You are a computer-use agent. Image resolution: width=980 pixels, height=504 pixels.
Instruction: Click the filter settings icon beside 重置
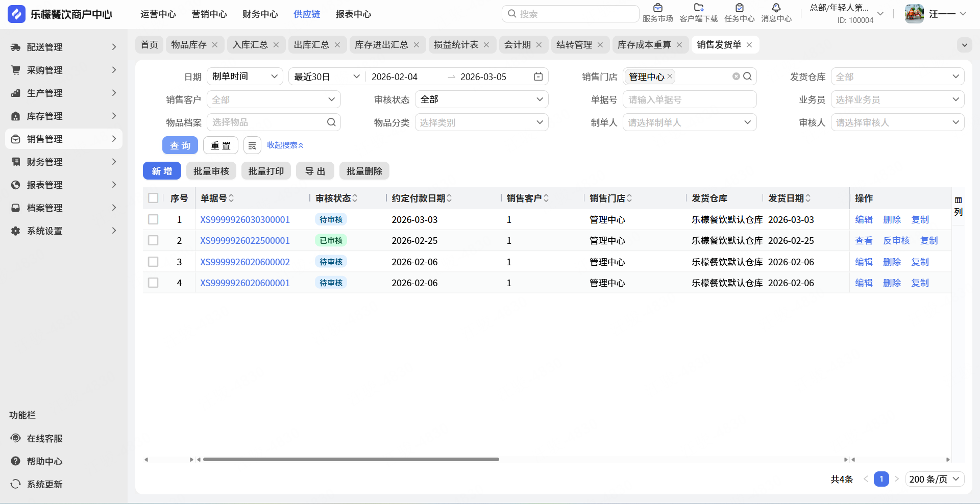click(252, 146)
